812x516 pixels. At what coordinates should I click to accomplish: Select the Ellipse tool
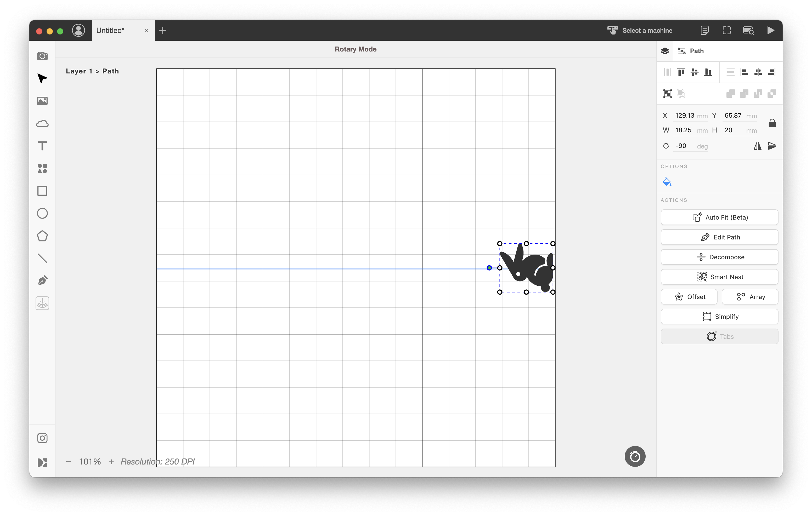[x=42, y=213]
